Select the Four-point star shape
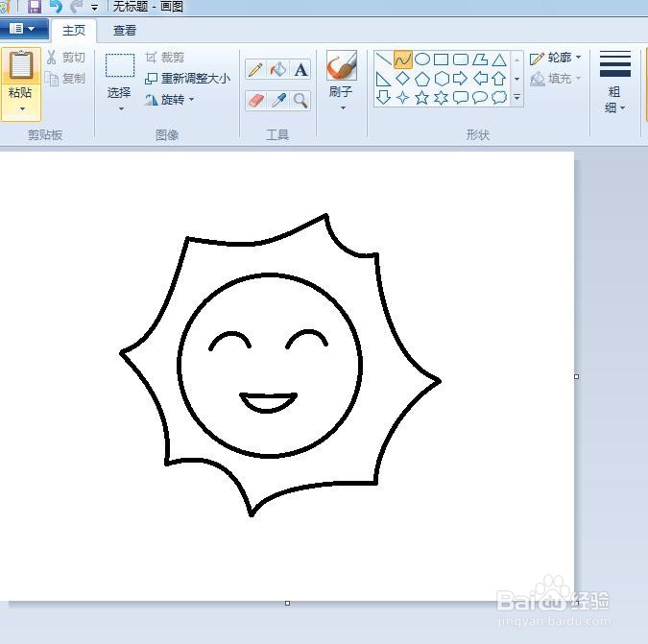Viewport: 648px width, 644px height. (403, 98)
